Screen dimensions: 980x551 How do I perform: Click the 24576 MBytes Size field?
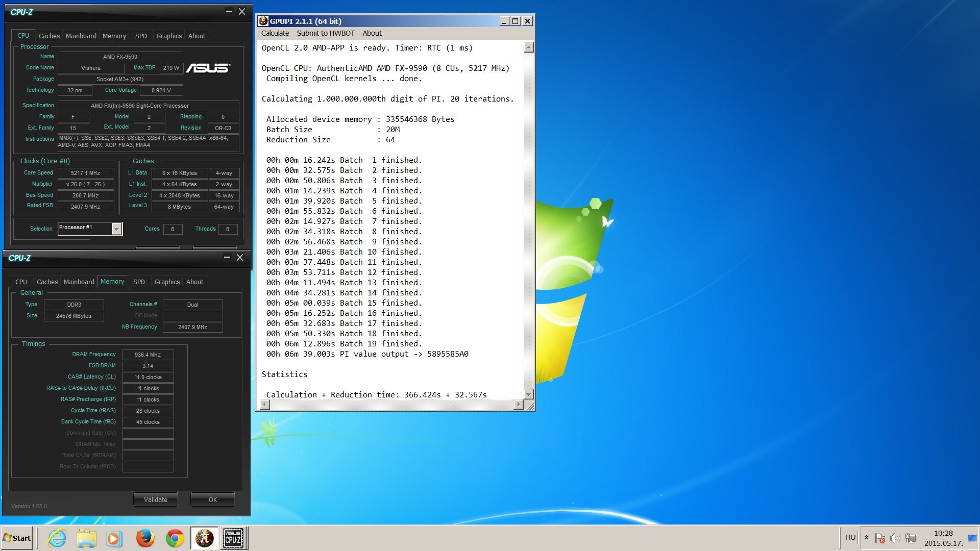73,316
